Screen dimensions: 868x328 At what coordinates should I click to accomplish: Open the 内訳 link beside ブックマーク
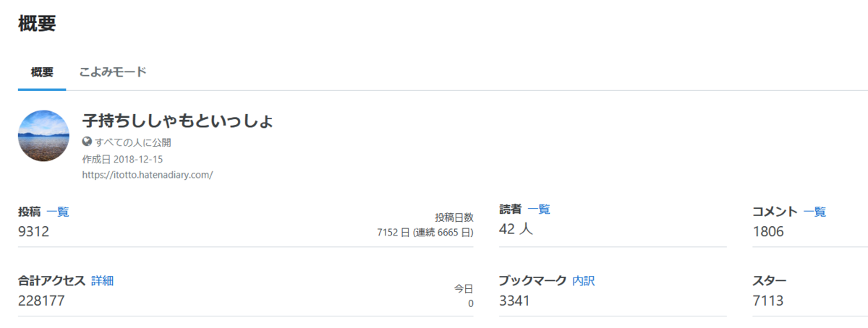coord(584,281)
